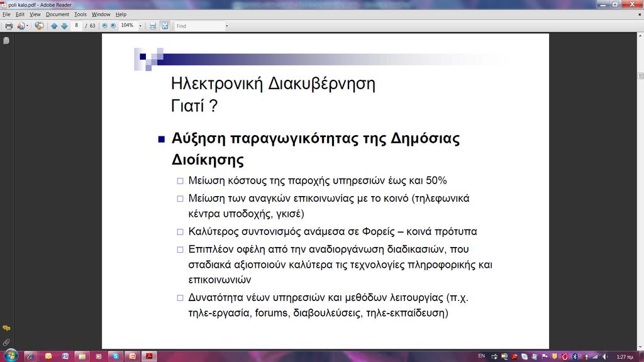Switch to Adobe Reader taskbar button
This screenshot has height=362, width=644.
(x=149, y=356)
